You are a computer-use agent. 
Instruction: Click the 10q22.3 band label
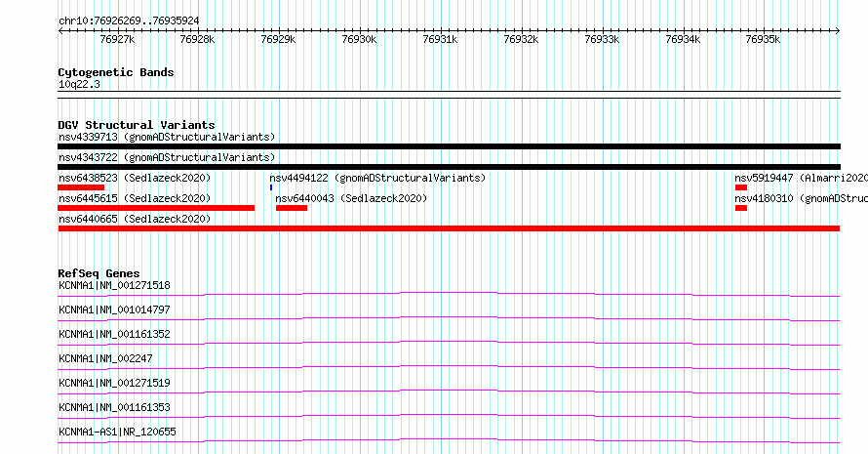click(x=79, y=84)
